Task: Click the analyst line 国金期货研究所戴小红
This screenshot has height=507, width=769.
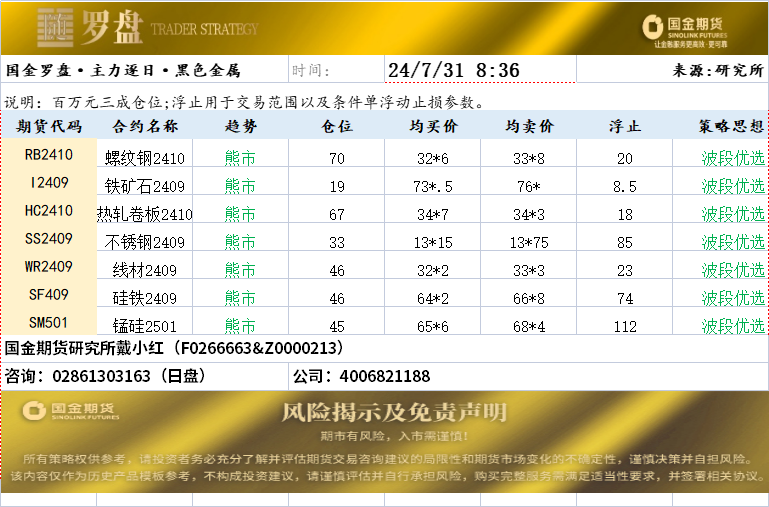Action: coord(174,348)
